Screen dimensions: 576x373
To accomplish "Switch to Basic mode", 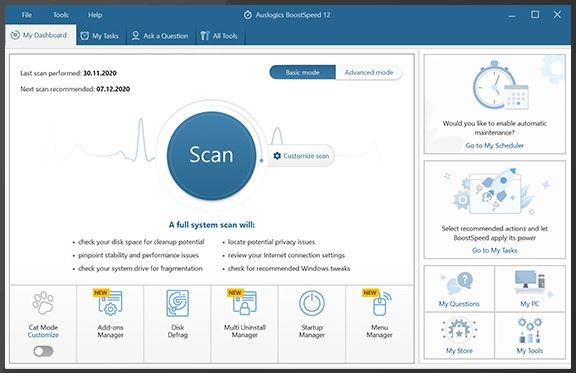I will coord(302,72).
